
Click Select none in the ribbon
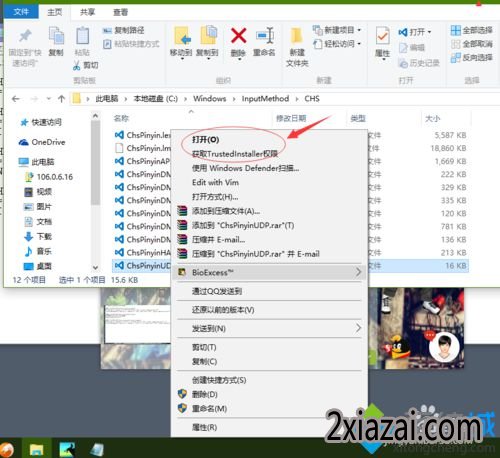coord(471,44)
